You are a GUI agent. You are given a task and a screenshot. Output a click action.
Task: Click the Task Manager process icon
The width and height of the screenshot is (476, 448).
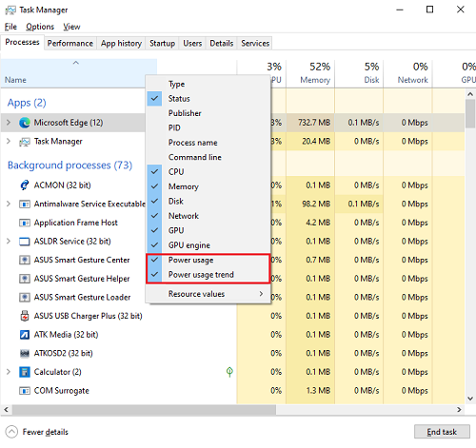(25, 142)
